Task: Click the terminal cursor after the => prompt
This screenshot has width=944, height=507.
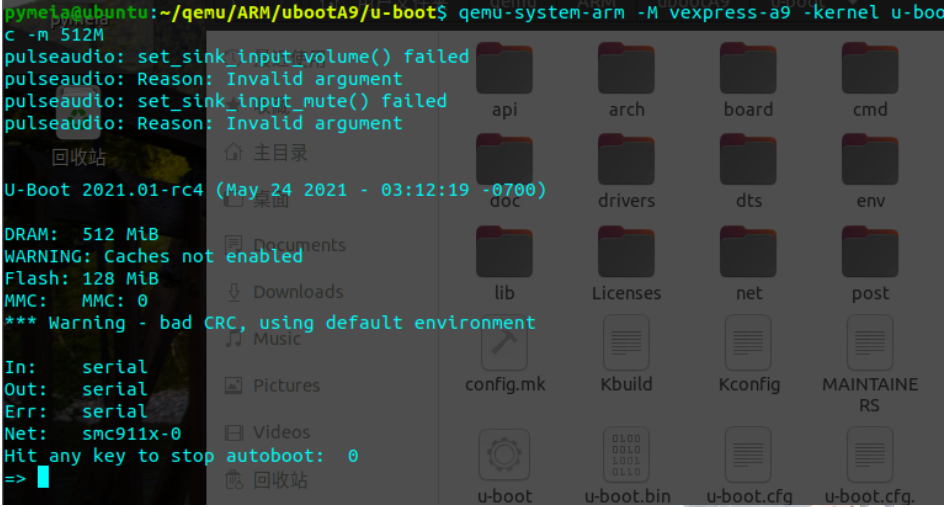Action: [43, 478]
